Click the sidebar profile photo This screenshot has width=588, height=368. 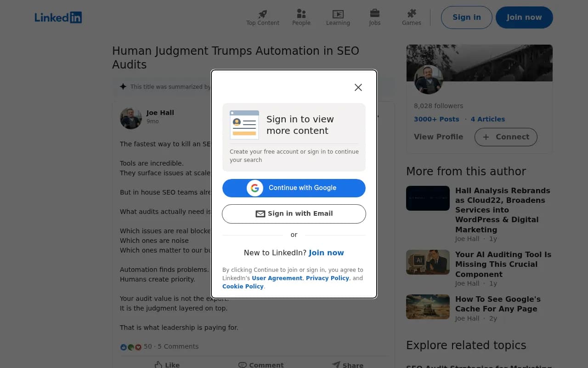tap(429, 80)
